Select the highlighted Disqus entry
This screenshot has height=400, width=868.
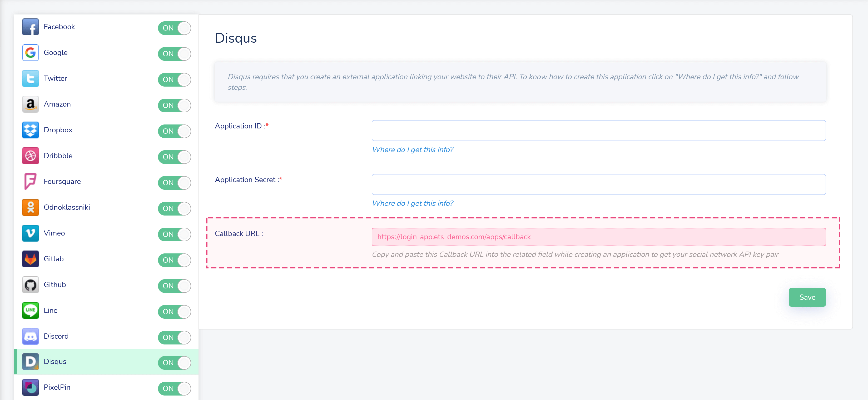(x=106, y=362)
